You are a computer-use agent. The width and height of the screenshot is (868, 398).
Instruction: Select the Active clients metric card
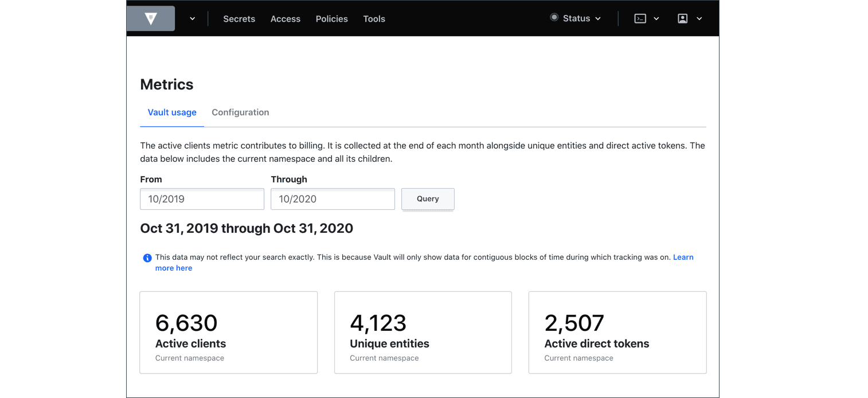(228, 333)
